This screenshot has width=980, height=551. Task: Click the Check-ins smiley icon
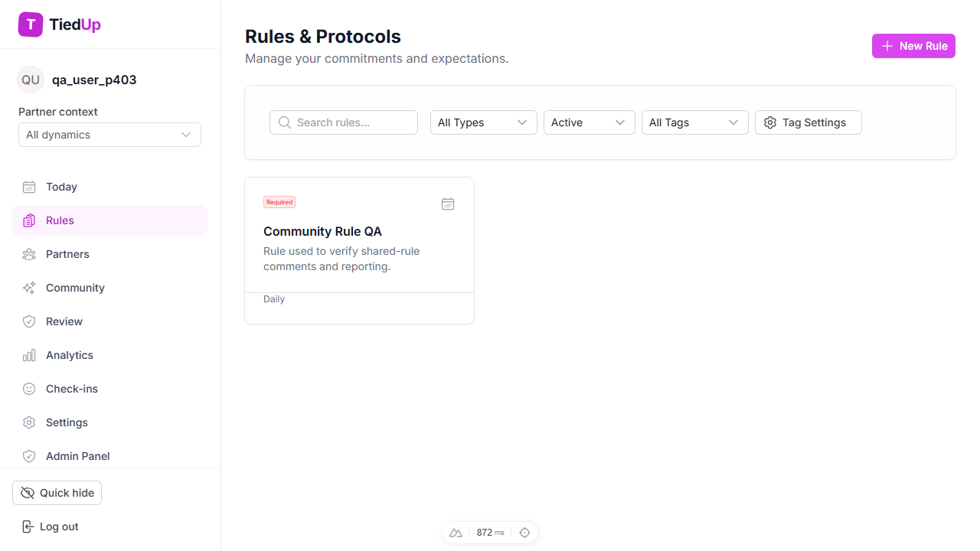click(28, 389)
